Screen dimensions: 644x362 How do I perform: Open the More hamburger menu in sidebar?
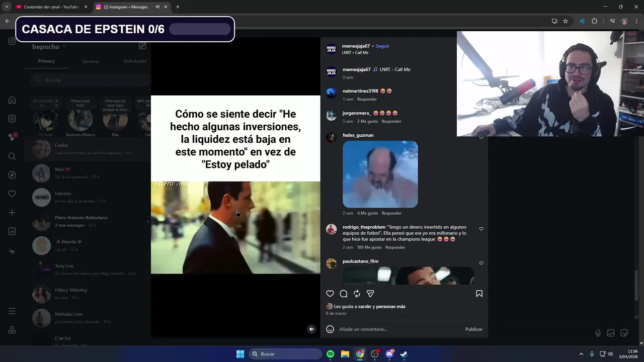[x=12, y=311]
